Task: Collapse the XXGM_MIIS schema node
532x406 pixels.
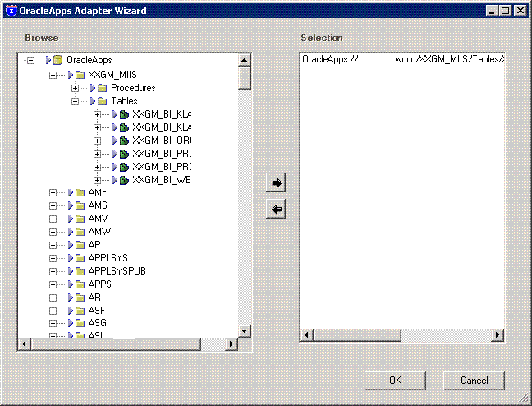Action: [53, 75]
